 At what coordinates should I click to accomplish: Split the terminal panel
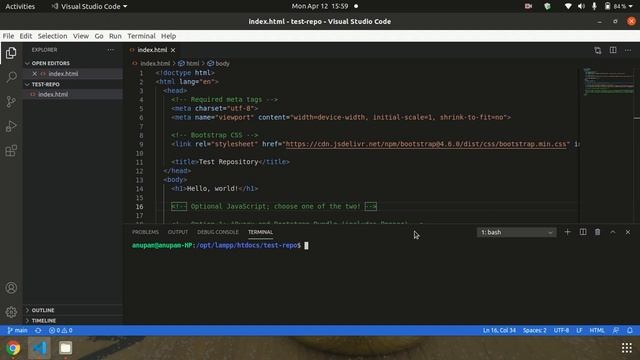pos(583,232)
